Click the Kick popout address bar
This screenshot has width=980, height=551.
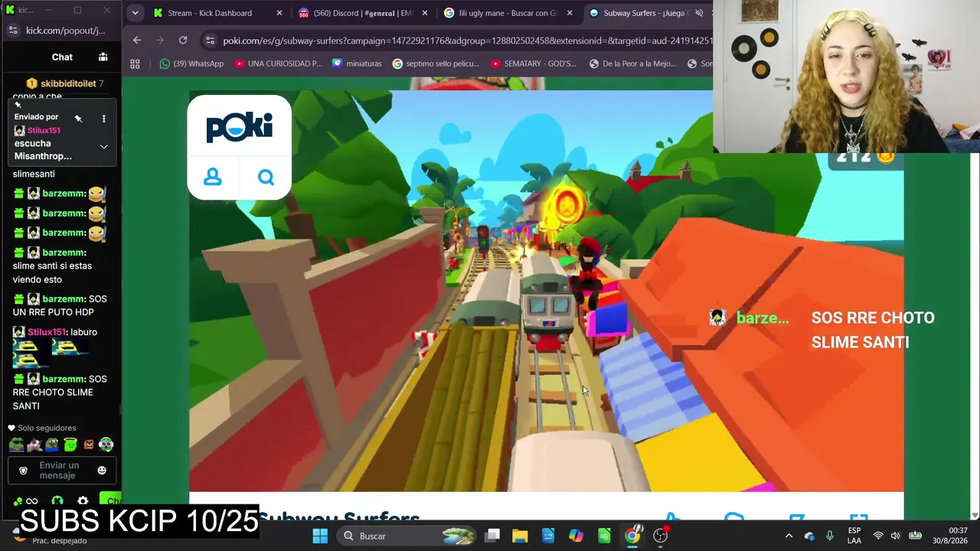pyautogui.click(x=66, y=31)
